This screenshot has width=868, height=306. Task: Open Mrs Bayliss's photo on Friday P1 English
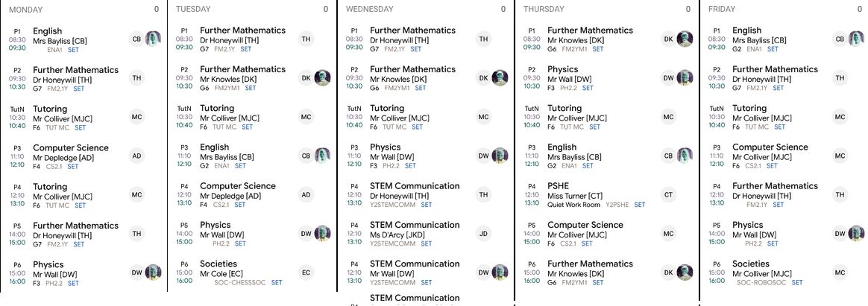[x=857, y=39]
